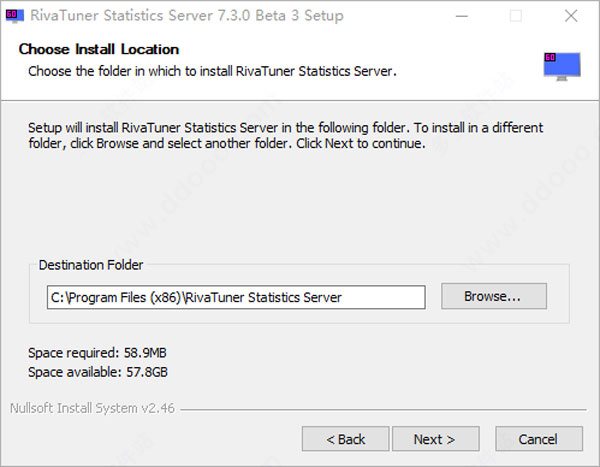Click the Space required 58.9MB text

[x=96, y=354]
